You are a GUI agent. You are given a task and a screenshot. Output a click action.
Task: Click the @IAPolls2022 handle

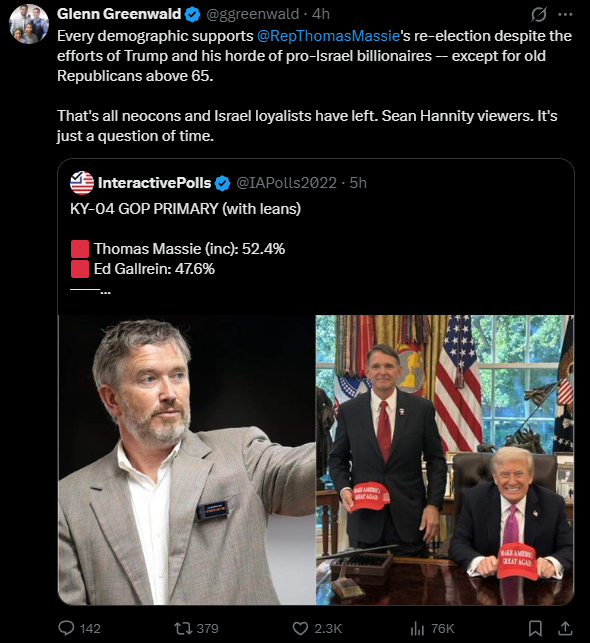[x=287, y=183]
